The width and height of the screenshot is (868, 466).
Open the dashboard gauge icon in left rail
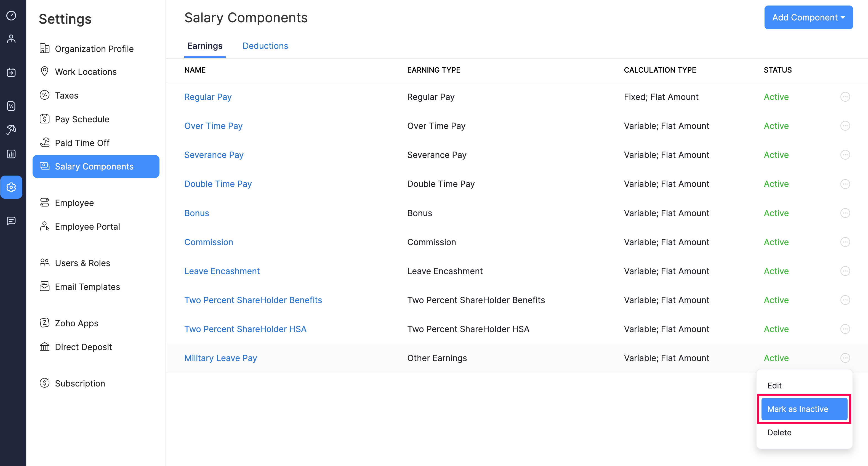(12, 15)
